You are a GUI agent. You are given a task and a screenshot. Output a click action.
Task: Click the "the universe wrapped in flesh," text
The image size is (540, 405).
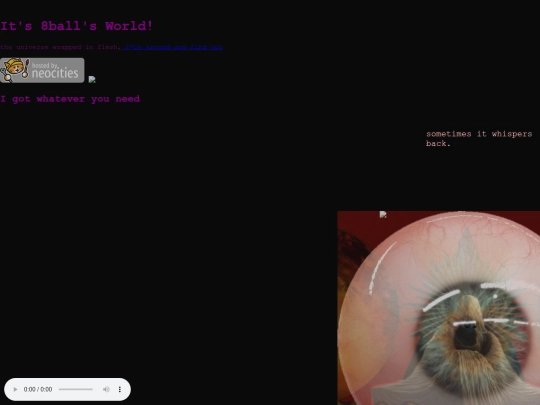pyautogui.click(x=61, y=47)
